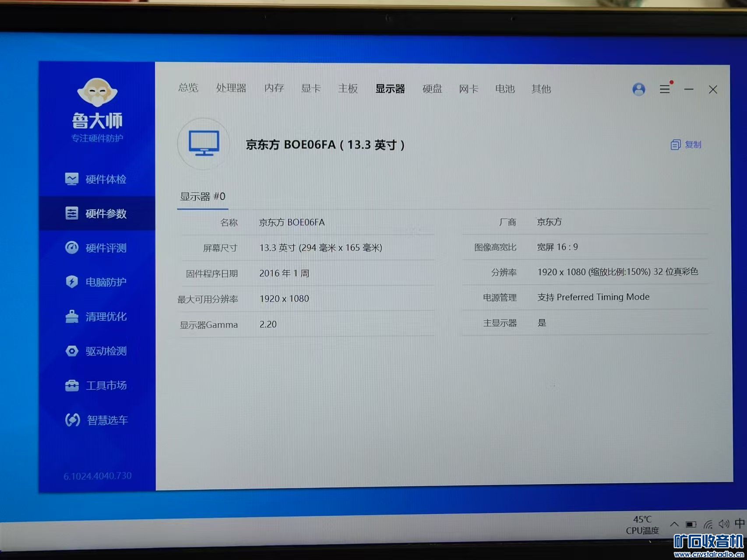This screenshot has width=747, height=560.
Task: Click the copy icon beside 复制
Action: [676, 144]
